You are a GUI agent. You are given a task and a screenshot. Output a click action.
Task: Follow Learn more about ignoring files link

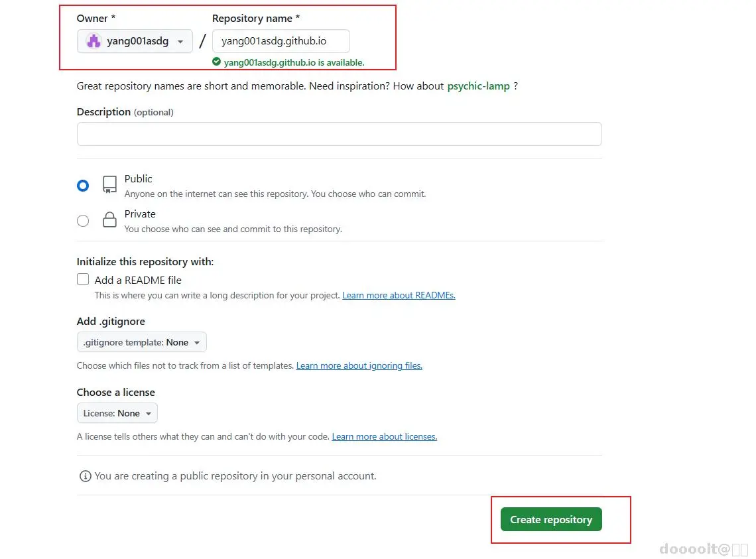359,366
